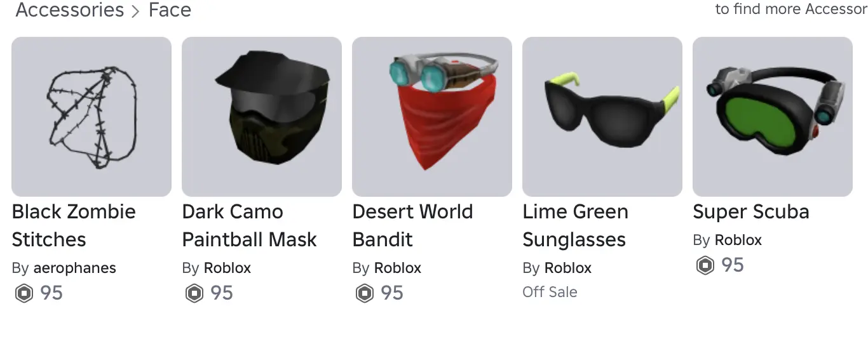Click the Robux icon under Desert World Bandit
This screenshot has width=868, height=358.
pyautogui.click(x=365, y=293)
